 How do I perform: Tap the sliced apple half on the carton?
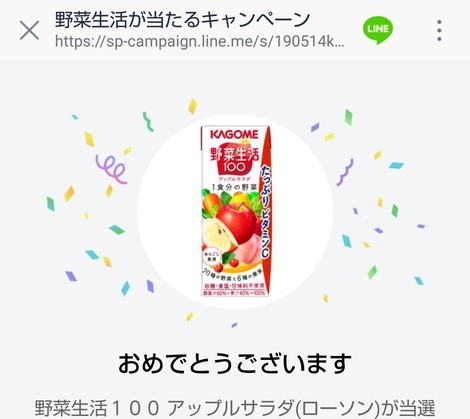click(x=218, y=235)
